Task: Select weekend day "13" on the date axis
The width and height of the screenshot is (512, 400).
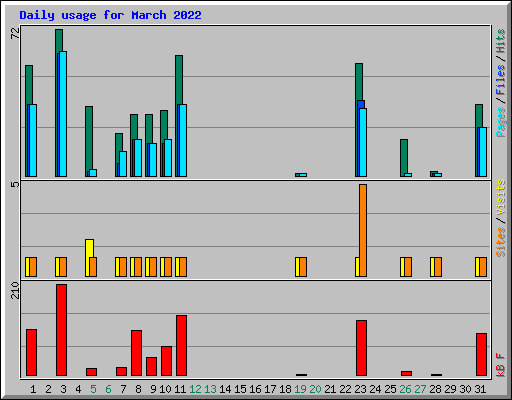Action: pyautogui.click(x=210, y=389)
